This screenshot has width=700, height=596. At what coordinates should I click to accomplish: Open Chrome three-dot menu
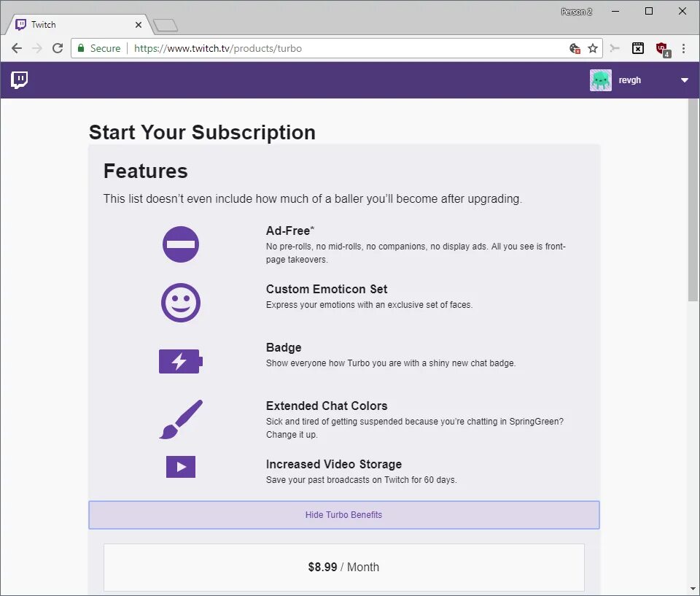(x=683, y=48)
